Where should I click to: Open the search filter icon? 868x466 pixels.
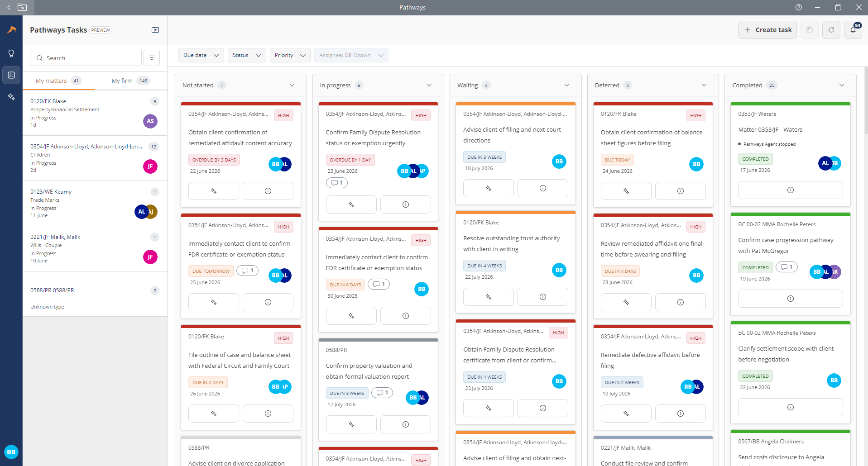click(152, 58)
